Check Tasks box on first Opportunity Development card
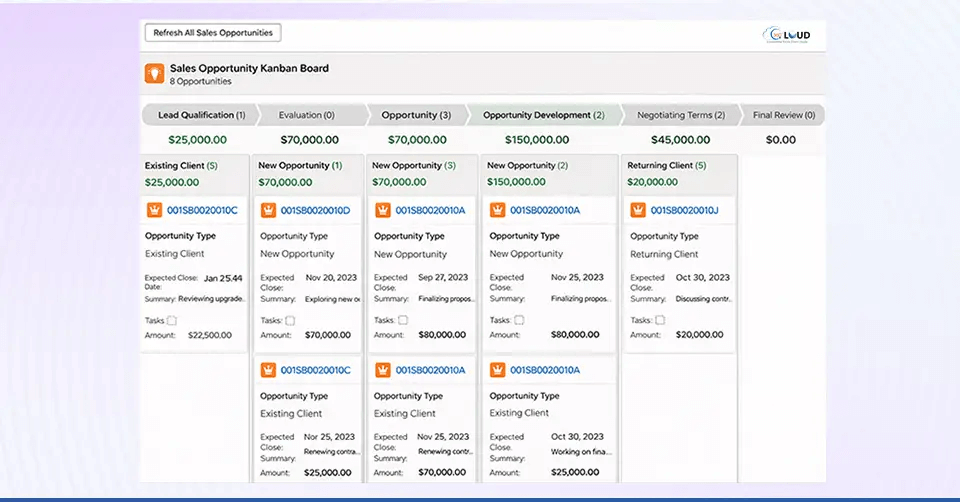This screenshot has height=502, width=960. [519, 320]
